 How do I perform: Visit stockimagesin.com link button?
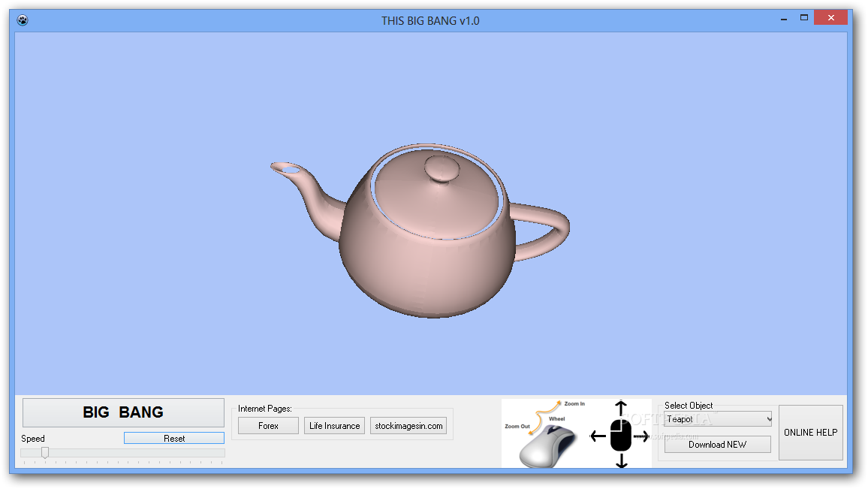click(x=408, y=425)
